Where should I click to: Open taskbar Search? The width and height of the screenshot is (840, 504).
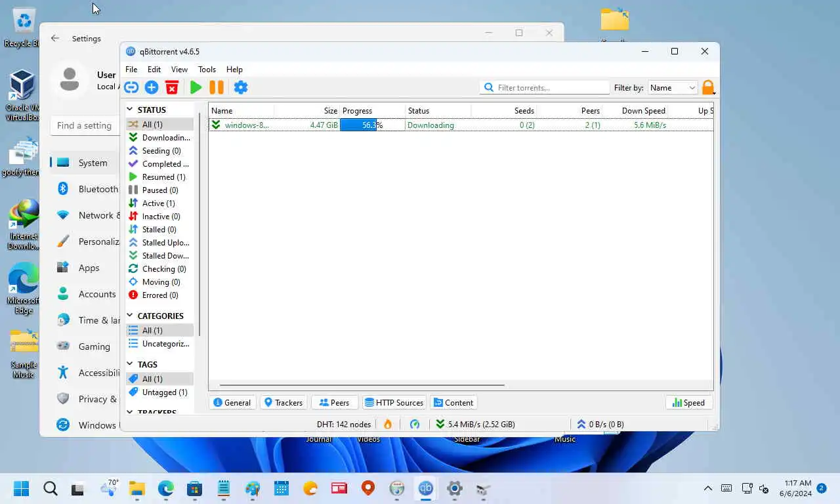pyautogui.click(x=50, y=488)
